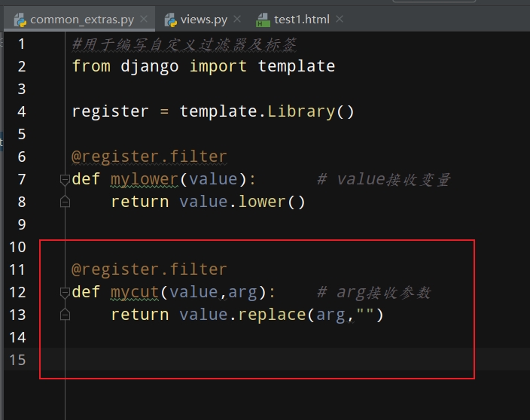Click fold end marker on line 8

tap(65, 202)
